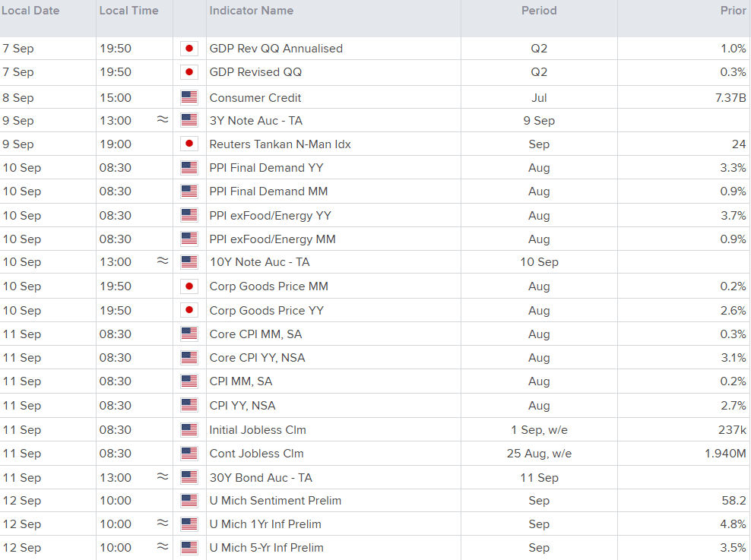
Task: Choose the PPI exFood/Energy YY row
Action: click(x=270, y=215)
